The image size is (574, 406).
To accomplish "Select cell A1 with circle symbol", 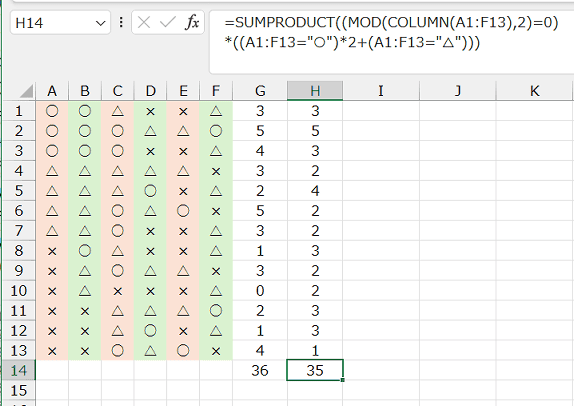I will (52, 111).
